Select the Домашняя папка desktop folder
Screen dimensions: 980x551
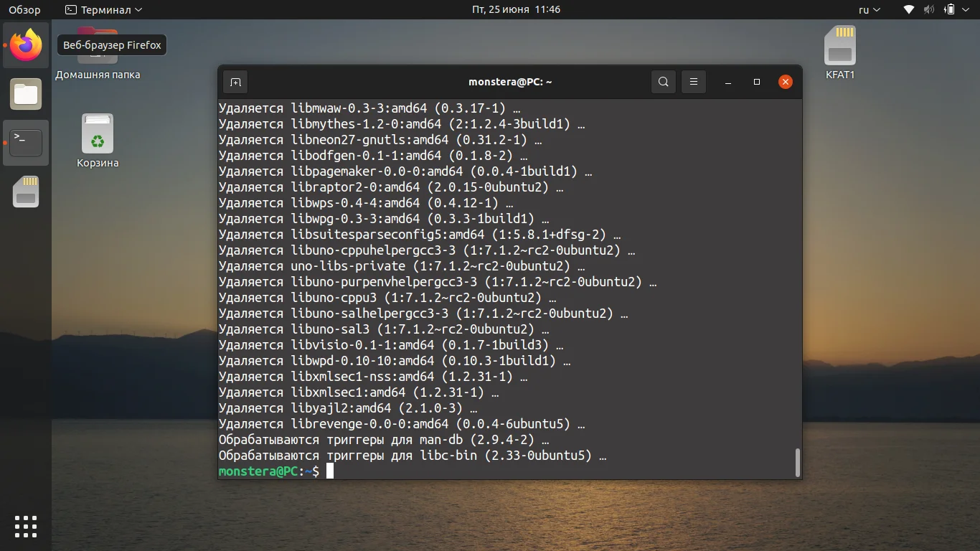coord(98,54)
